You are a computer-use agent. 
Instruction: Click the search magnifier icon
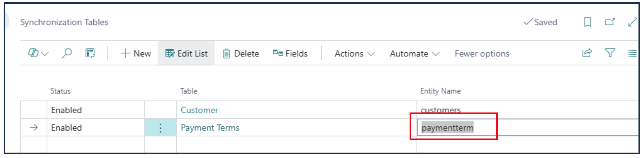click(67, 53)
